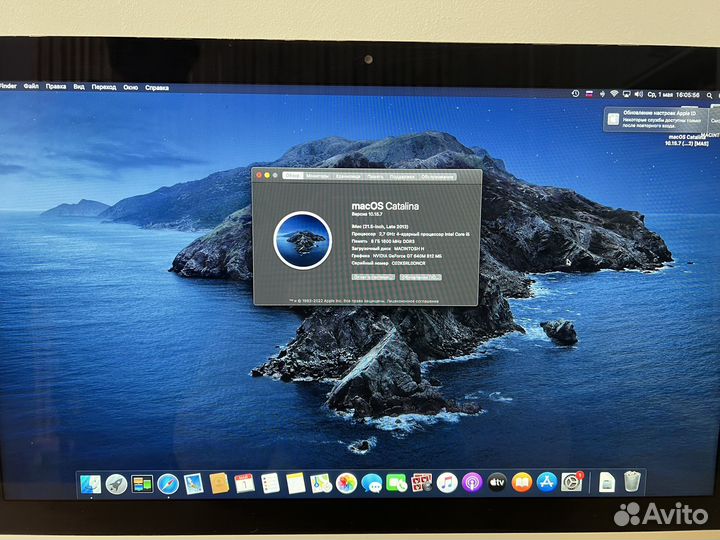Select the Обзор tab

click(x=292, y=175)
